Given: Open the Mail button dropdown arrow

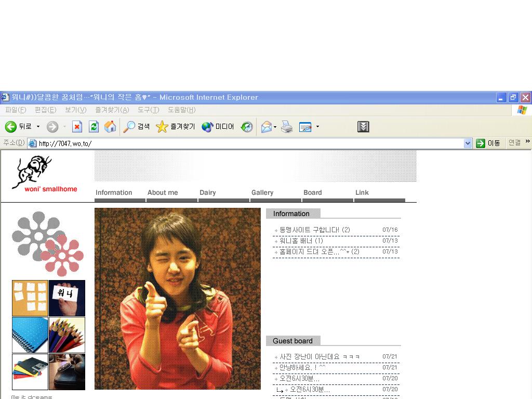Looking at the screenshot, I should pyautogui.click(x=275, y=127).
